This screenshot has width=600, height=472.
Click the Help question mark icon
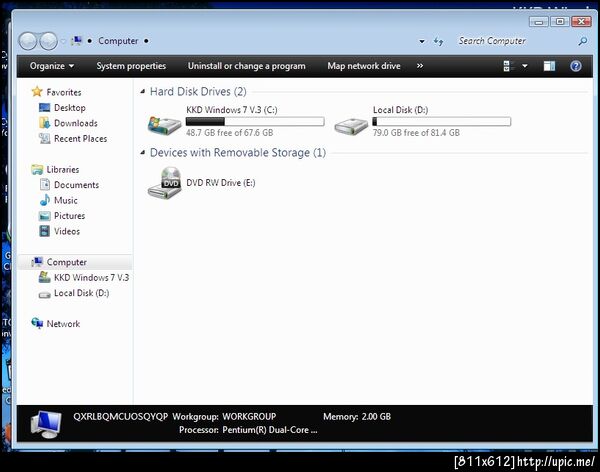point(576,66)
